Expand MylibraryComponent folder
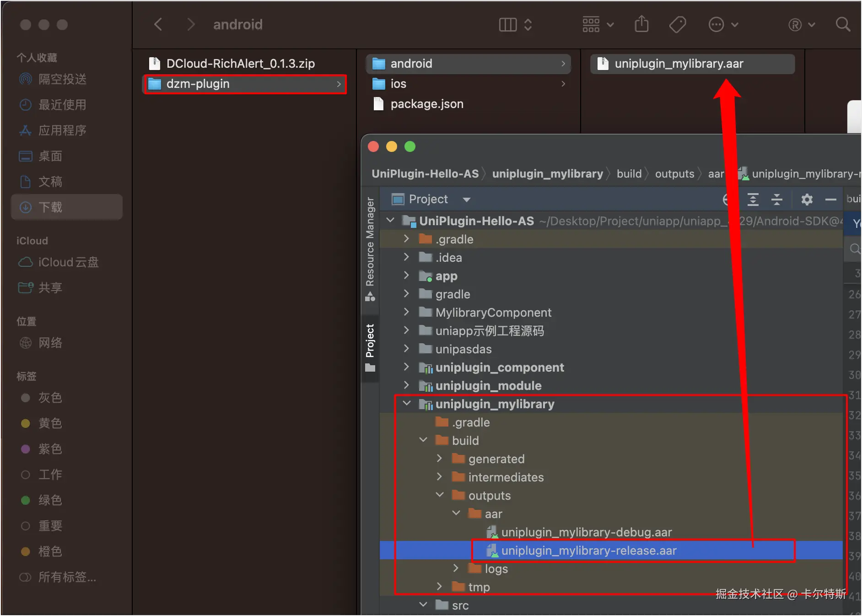 click(406, 312)
